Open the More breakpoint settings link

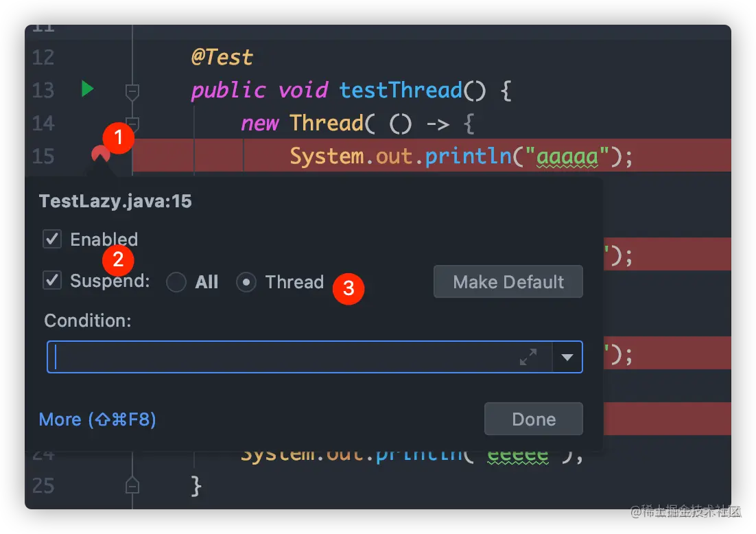[97, 419]
